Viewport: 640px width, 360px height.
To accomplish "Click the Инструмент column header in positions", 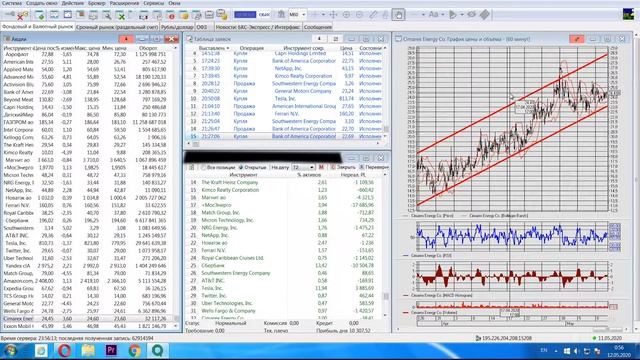I will [243, 175].
